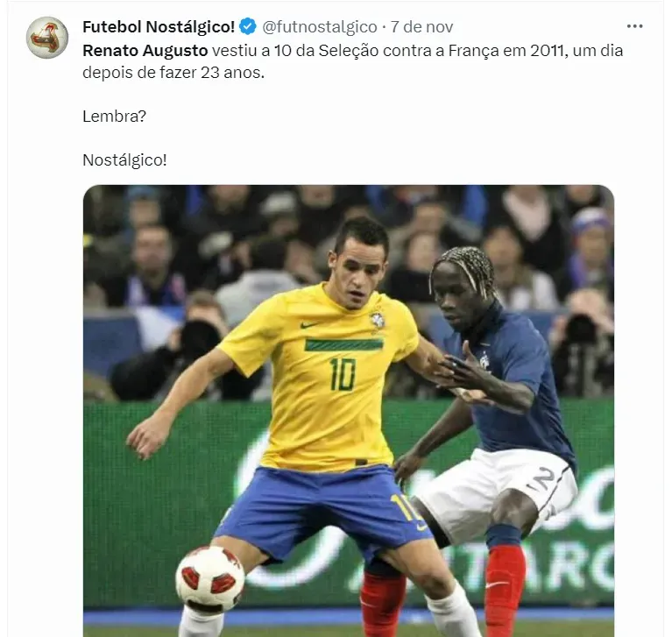Open the three-dot more options menu

[x=634, y=26]
